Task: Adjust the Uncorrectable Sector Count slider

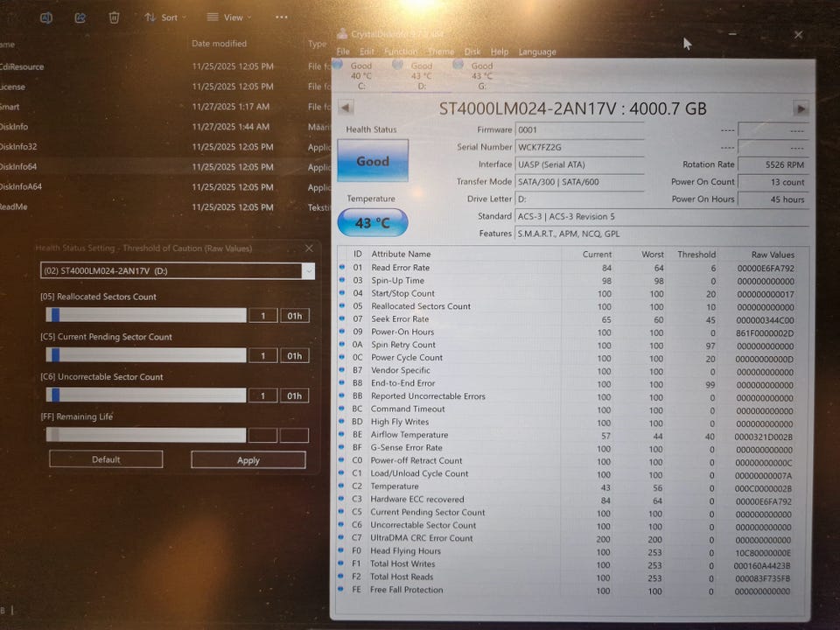Action: click(x=146, y=395)
